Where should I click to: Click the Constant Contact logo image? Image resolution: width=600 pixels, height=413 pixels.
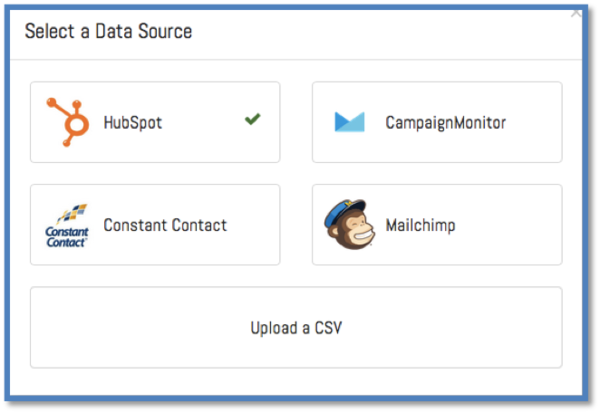pos(68,225)
